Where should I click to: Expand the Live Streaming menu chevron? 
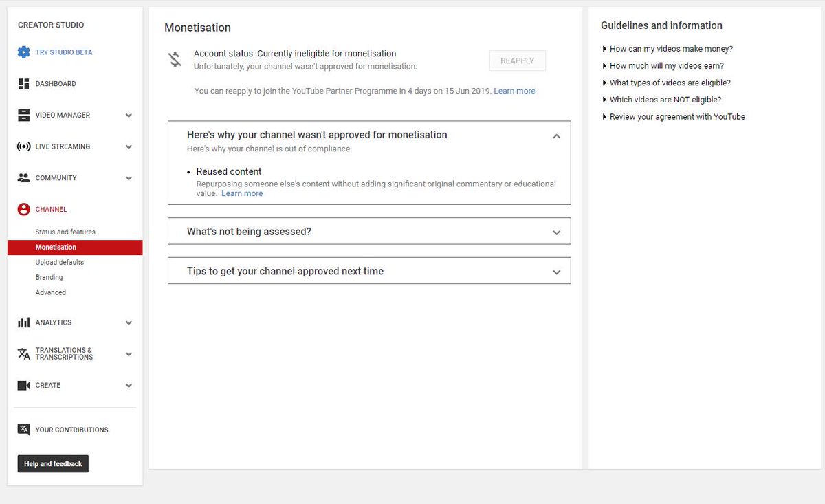[x=129, y=146]
